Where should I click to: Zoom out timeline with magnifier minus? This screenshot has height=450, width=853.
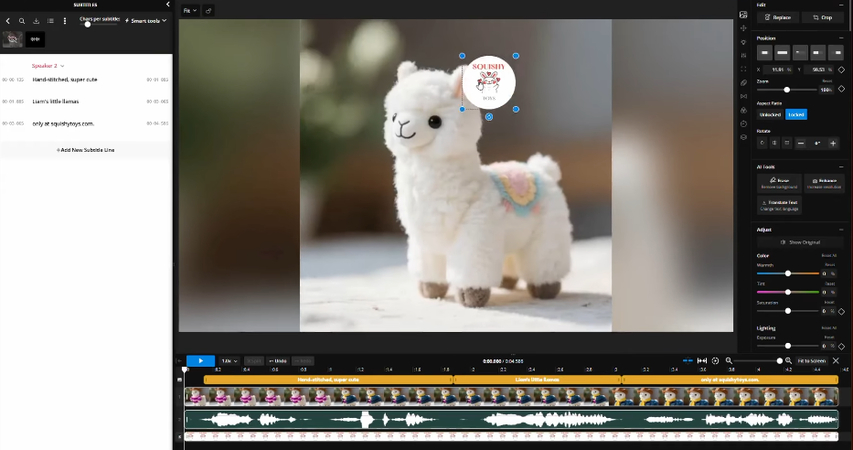point(729,360)
